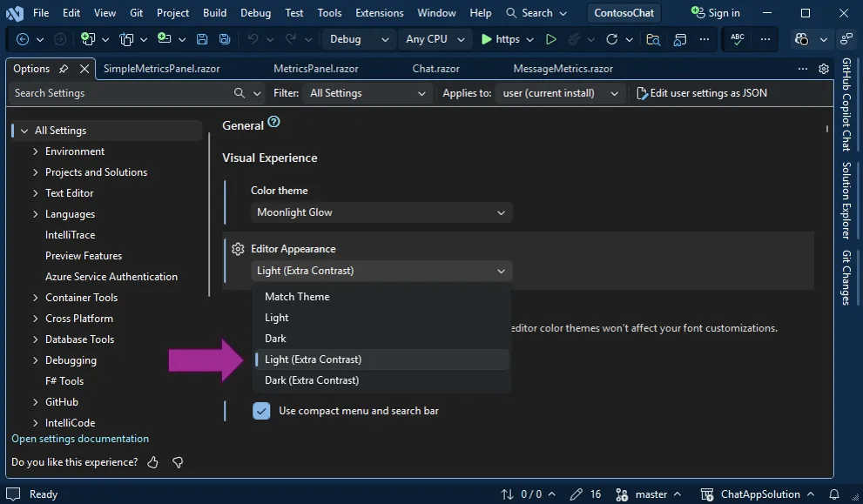Screen dimensions: 863x504
Task: Open Search in Files with the magnifier folder icon
Action: (x=655, y=39)
